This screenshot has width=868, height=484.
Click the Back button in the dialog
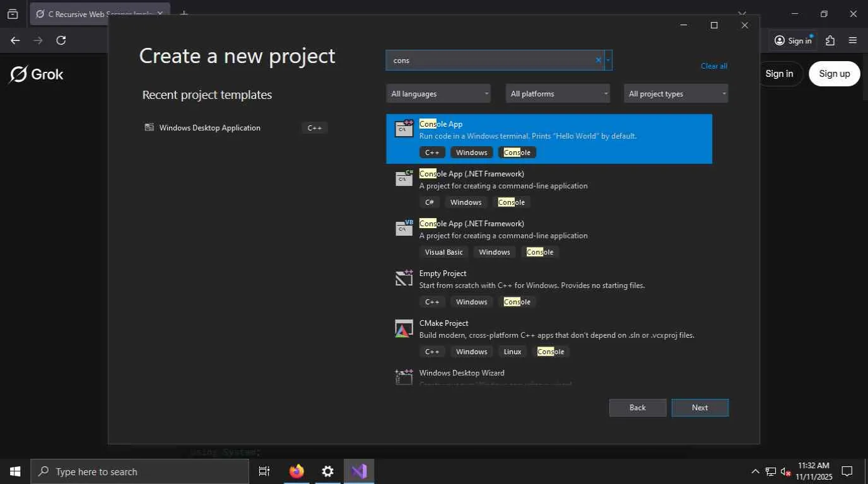point(638,408)
